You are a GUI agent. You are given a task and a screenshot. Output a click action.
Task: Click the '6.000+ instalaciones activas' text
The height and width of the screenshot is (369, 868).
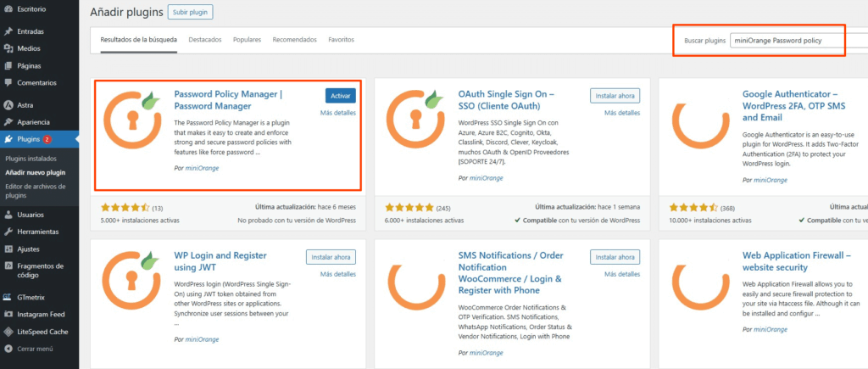click(x=424, y=220)
